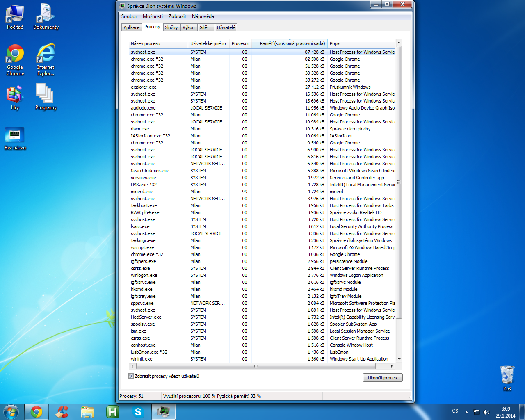Open the Nápověda menu

[203, 16]
